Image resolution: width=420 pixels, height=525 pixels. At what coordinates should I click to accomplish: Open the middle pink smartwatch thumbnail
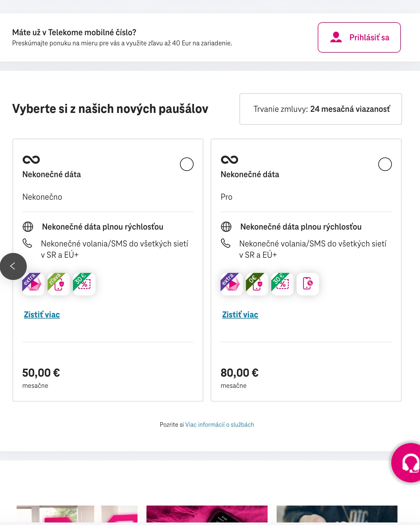207,514
